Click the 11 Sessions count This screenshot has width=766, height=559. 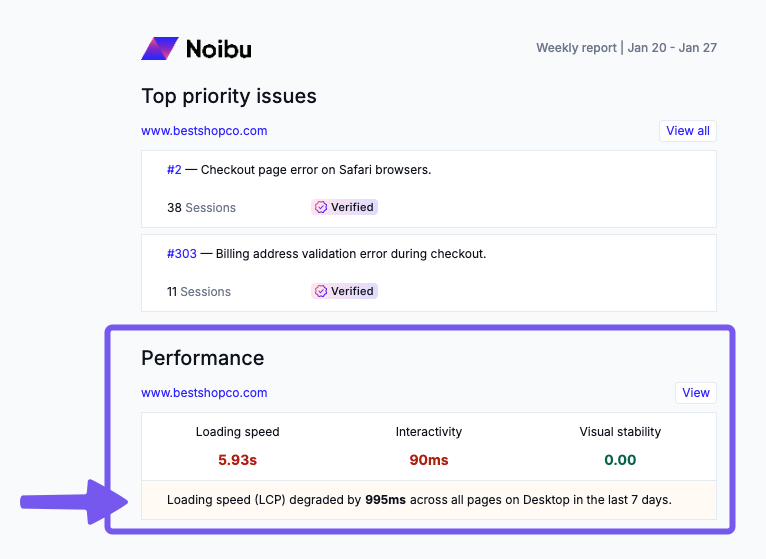[x=198, y=292]
